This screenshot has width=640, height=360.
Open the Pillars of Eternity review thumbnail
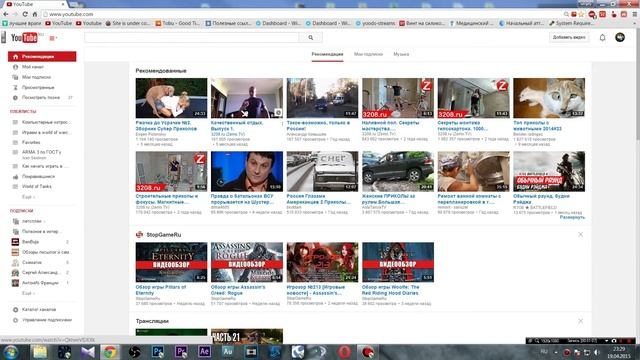tap(171, 262)
